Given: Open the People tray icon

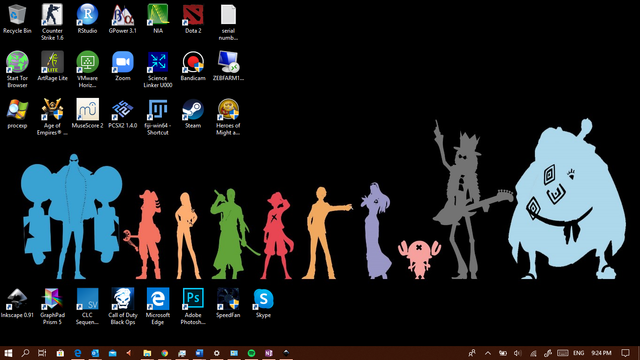Looking at the screenshot, I should 472,353.
